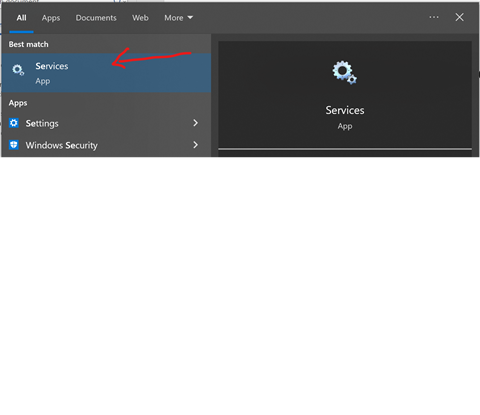
Task: Click the large Services gears icon in preview pane
Action: click(x=345, y=73)
